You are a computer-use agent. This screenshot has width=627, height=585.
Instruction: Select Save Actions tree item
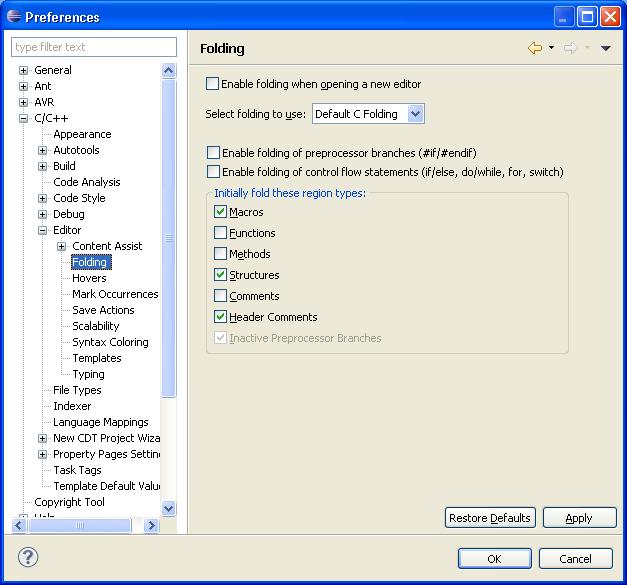coord(103,310)
